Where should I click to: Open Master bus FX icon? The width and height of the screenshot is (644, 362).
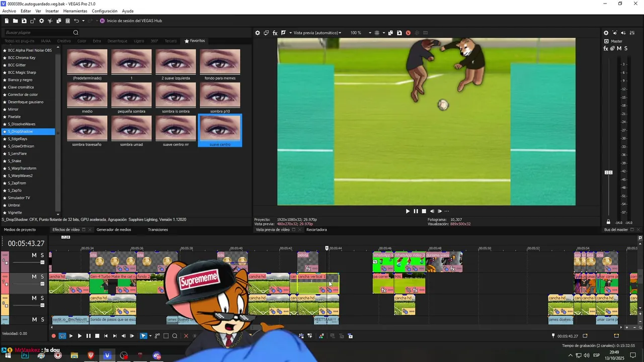tap(606, 48)
